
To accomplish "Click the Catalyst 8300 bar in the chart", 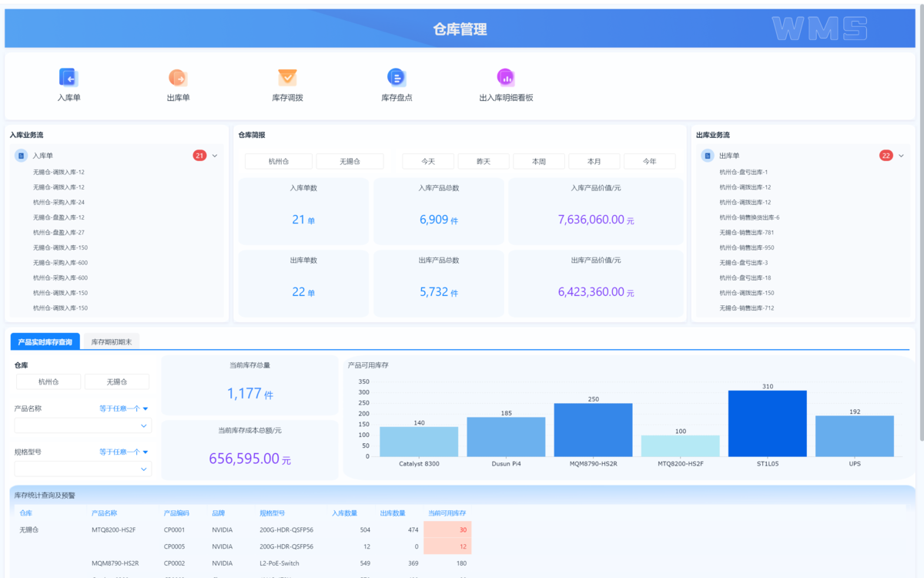I will [419, 442].
